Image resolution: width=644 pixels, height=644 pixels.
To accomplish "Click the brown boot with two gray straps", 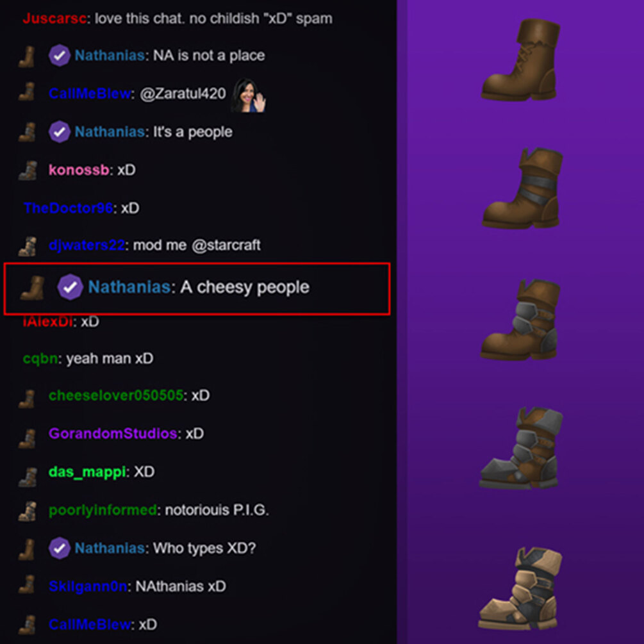I will (522, 188).
